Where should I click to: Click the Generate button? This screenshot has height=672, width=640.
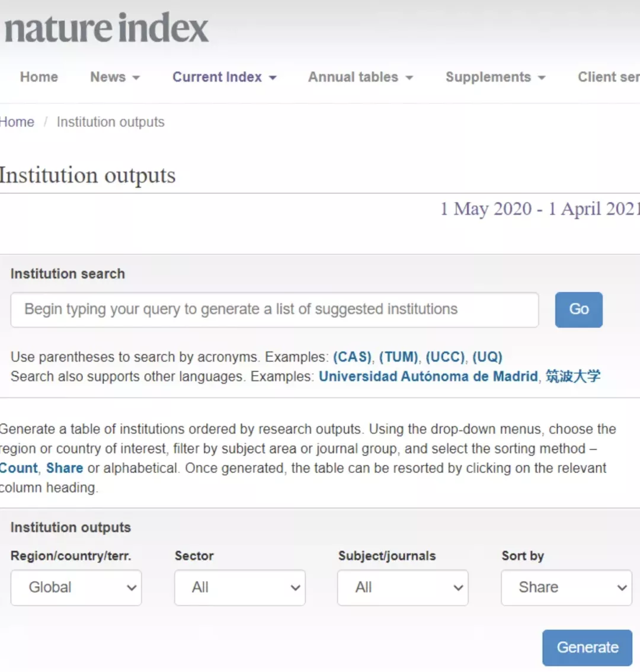pyautogui.click(x=587, y=648)
